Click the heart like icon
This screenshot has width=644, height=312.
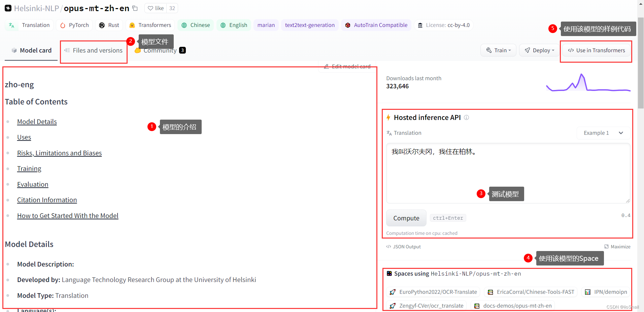150,8
